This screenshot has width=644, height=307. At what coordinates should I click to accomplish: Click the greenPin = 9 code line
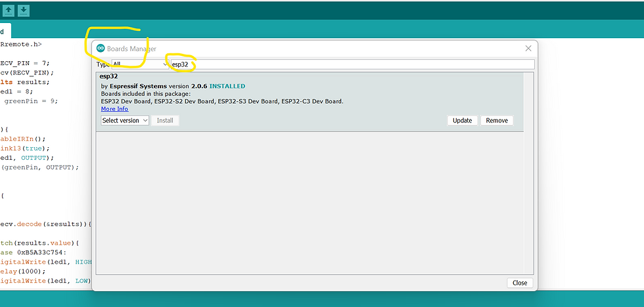point(32,101)
